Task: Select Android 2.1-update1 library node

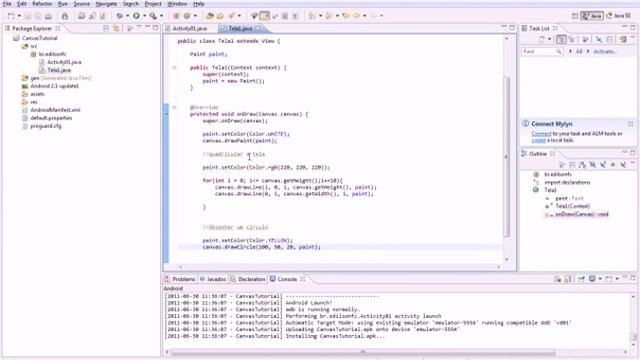Action: point(54,86)
